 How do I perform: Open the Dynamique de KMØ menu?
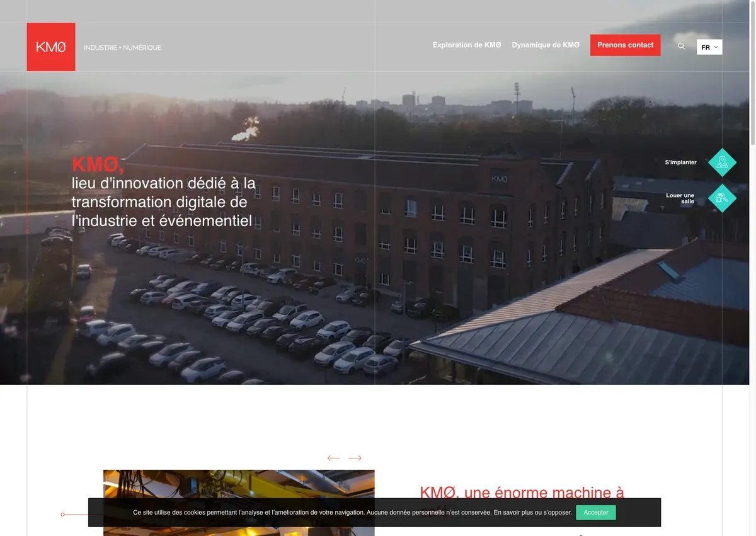(546, 45)
